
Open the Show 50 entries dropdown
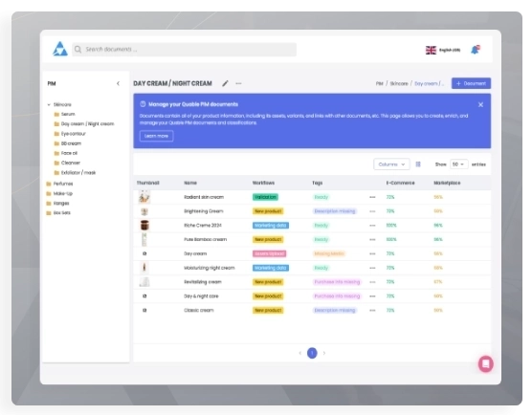[x=458, y=164]
